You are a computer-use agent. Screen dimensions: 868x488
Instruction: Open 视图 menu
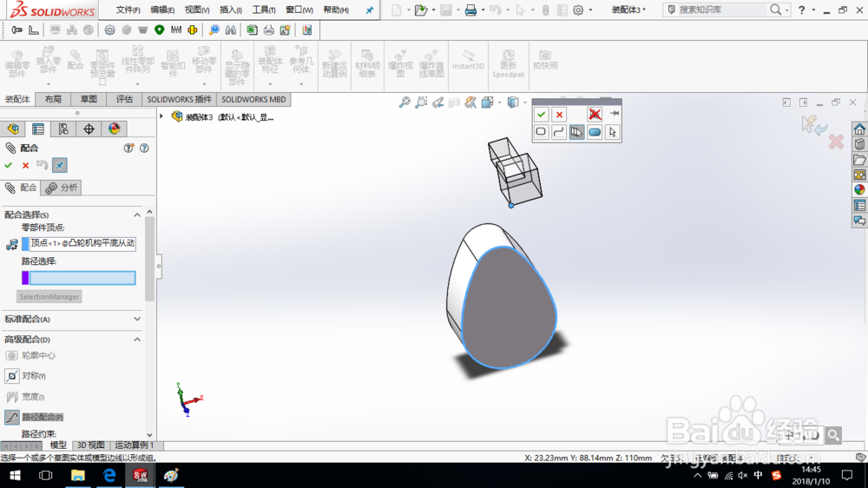(196, 10)
